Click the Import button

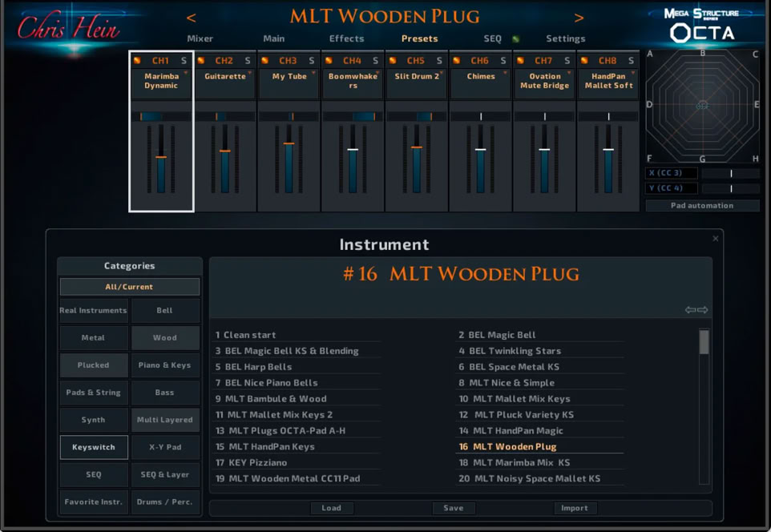575,508
